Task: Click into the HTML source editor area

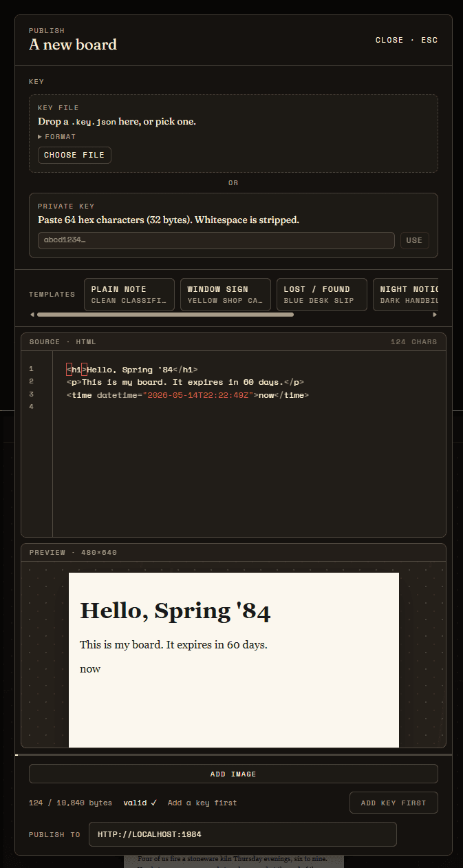Action: pyautogui.click(x=249, y=443)
